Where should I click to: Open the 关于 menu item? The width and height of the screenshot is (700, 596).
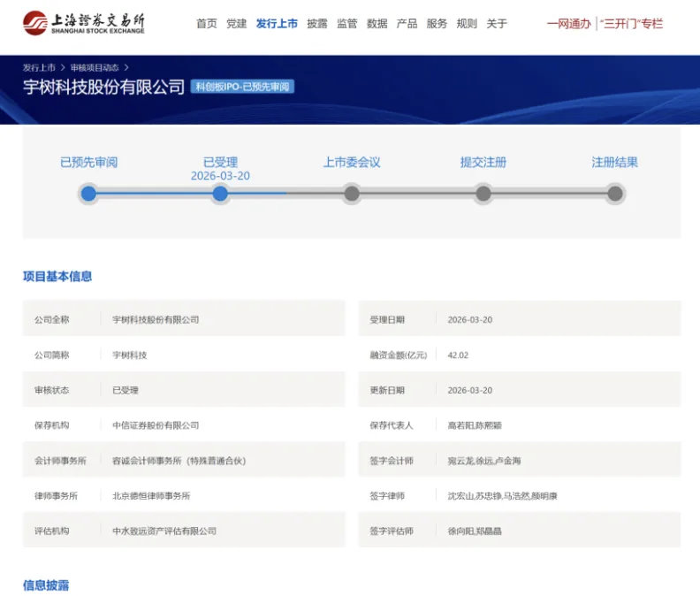pyautogui.click(x=497, y=24)
